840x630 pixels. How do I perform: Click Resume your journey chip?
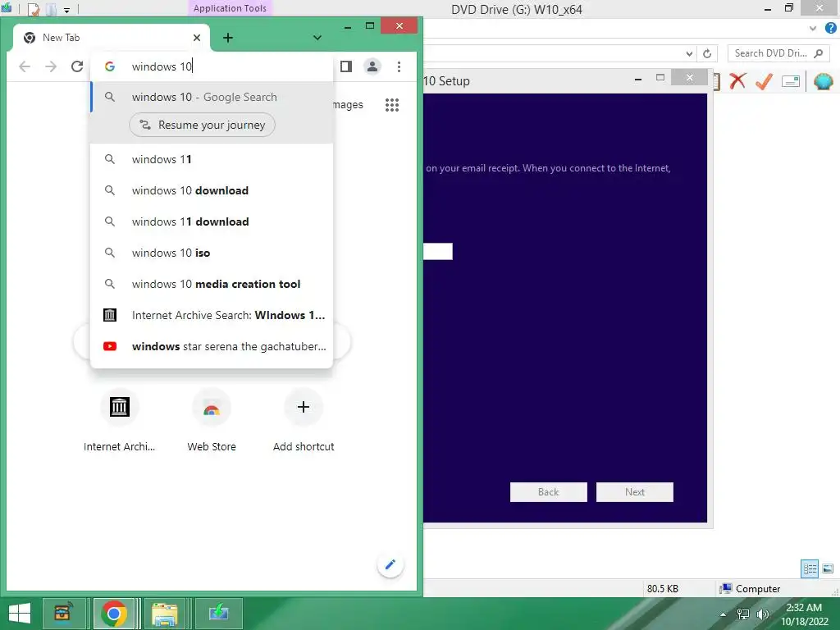202,125
